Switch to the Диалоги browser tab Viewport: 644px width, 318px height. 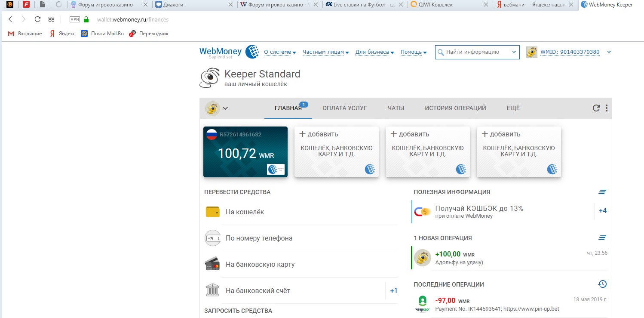coord(193,5)
